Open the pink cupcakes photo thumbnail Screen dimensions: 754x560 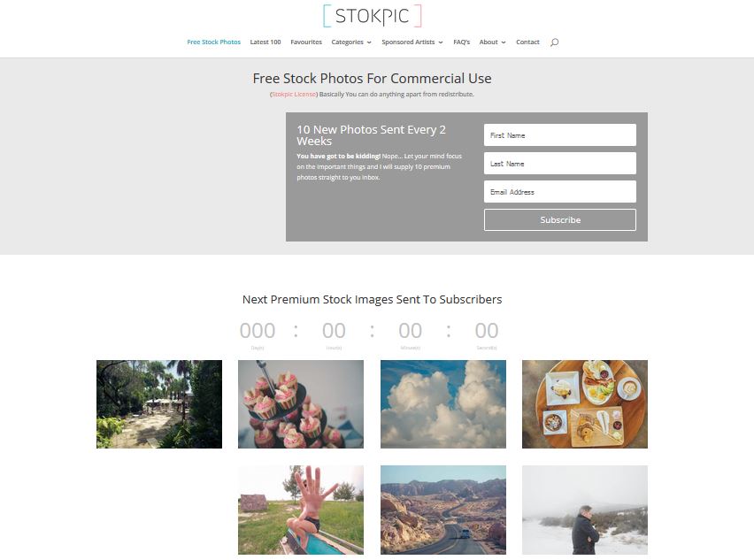pos(301,404)
